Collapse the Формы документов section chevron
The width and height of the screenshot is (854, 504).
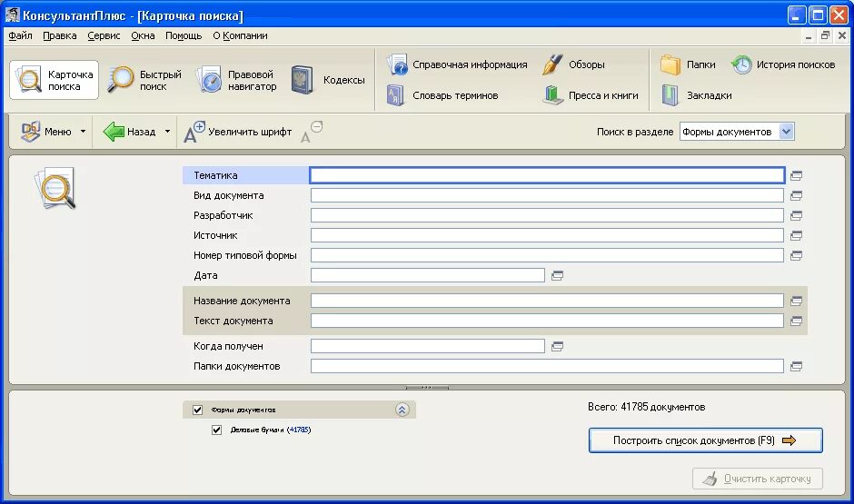click(402, 410)
